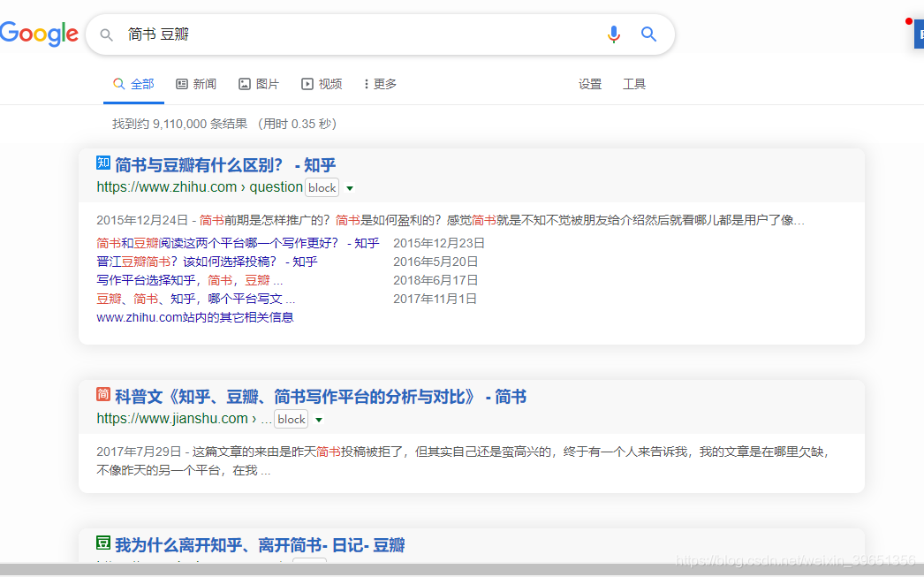Click the date 2018年6月17日 in sitelinks
This screenshot has height=577, width=924.
(x=435, y=280)
